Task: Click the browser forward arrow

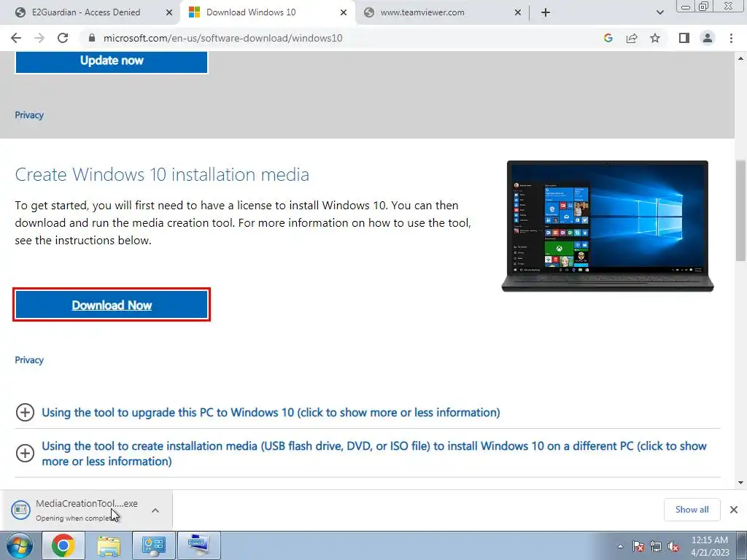Action: [39, 38]
